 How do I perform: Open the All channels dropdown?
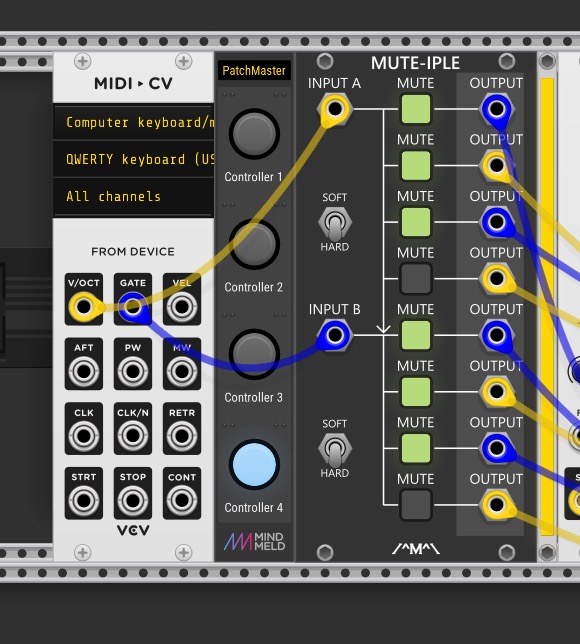click(134, 196)
